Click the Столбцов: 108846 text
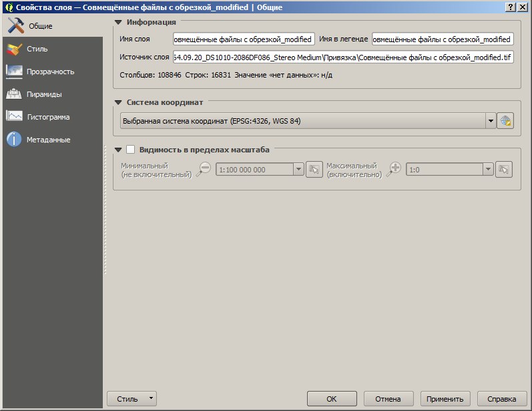This screenshot has width=532, height=411. 150,75
